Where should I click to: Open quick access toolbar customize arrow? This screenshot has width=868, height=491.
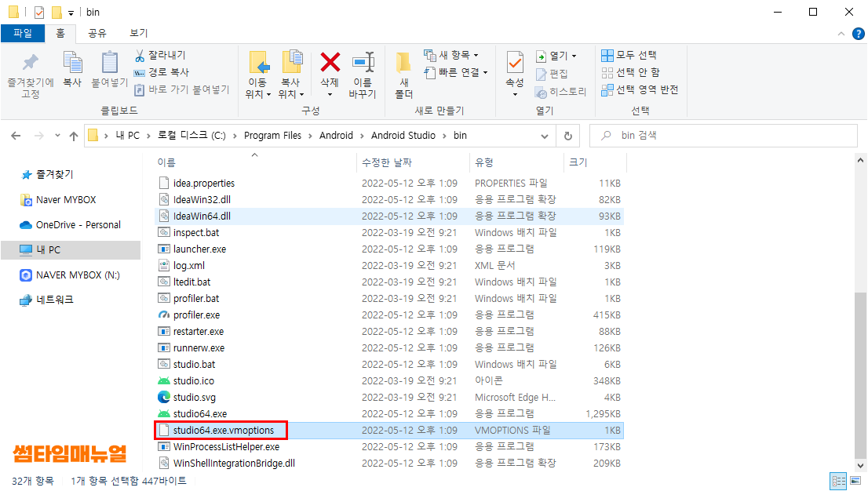[71, 13]
